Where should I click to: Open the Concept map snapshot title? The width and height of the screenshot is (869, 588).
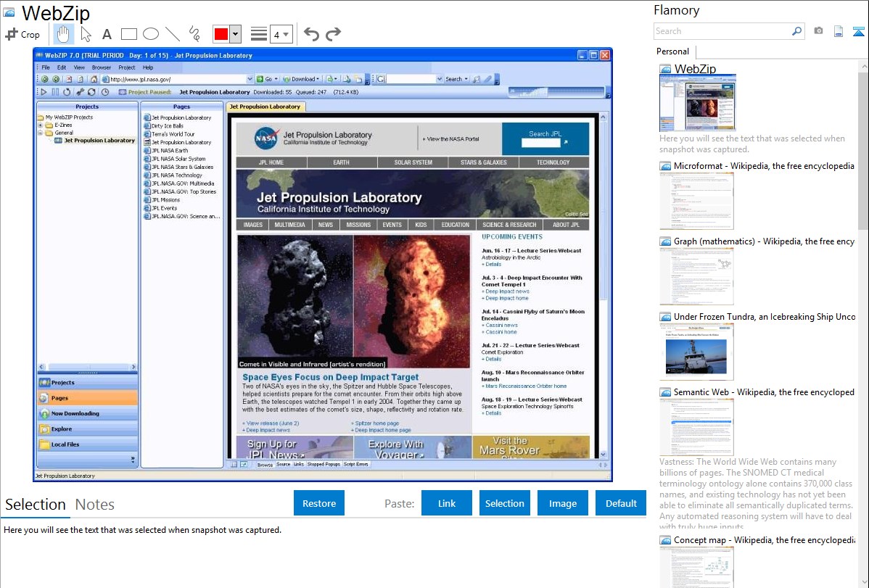764,539
